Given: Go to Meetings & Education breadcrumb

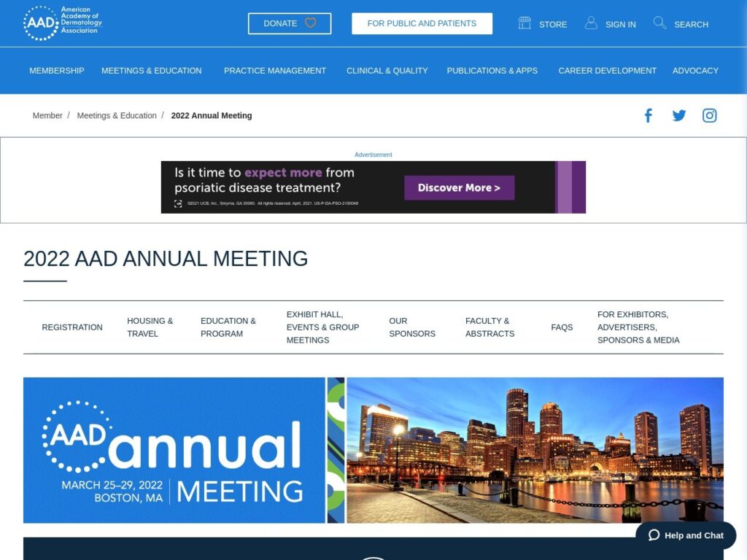Looking at the screenshot, I should pyautogui.click(x=117, y=115).
